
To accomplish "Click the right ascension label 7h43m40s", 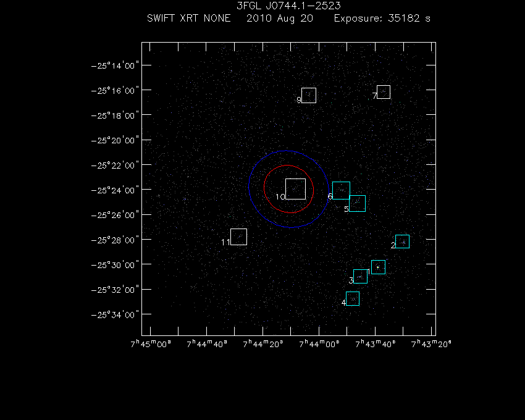I will 376,344.
